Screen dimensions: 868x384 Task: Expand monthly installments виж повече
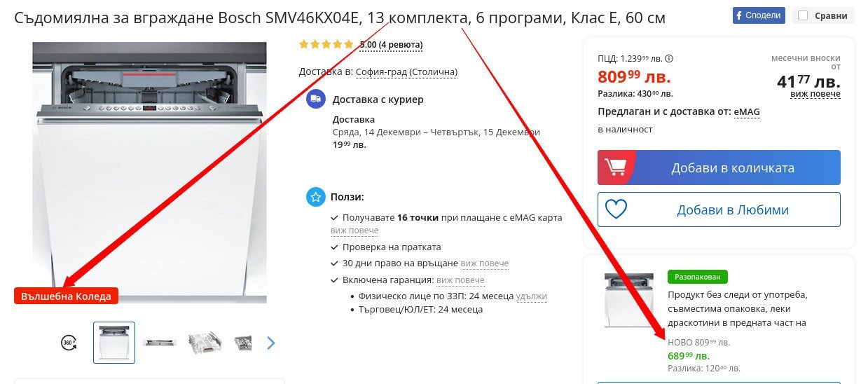[815, 94]
